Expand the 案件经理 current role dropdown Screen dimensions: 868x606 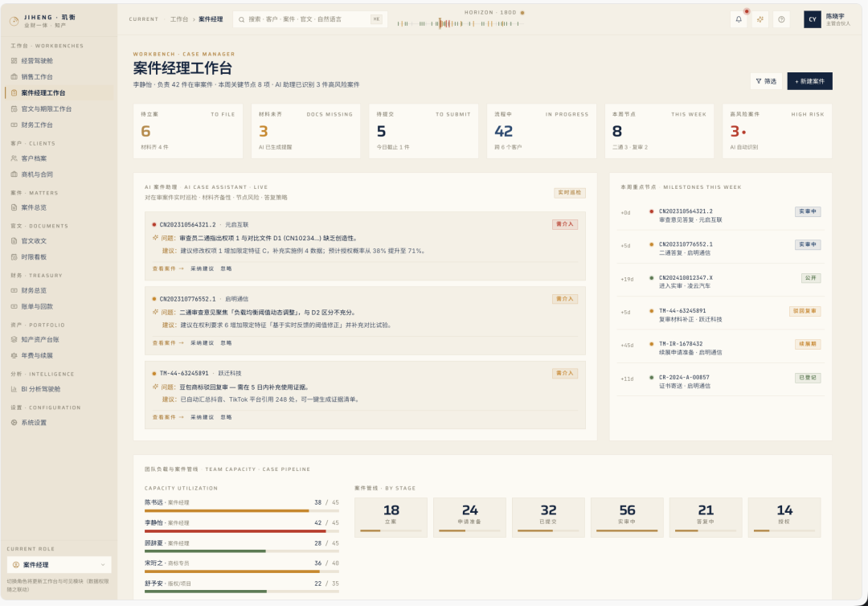click(x=59, y=564)
